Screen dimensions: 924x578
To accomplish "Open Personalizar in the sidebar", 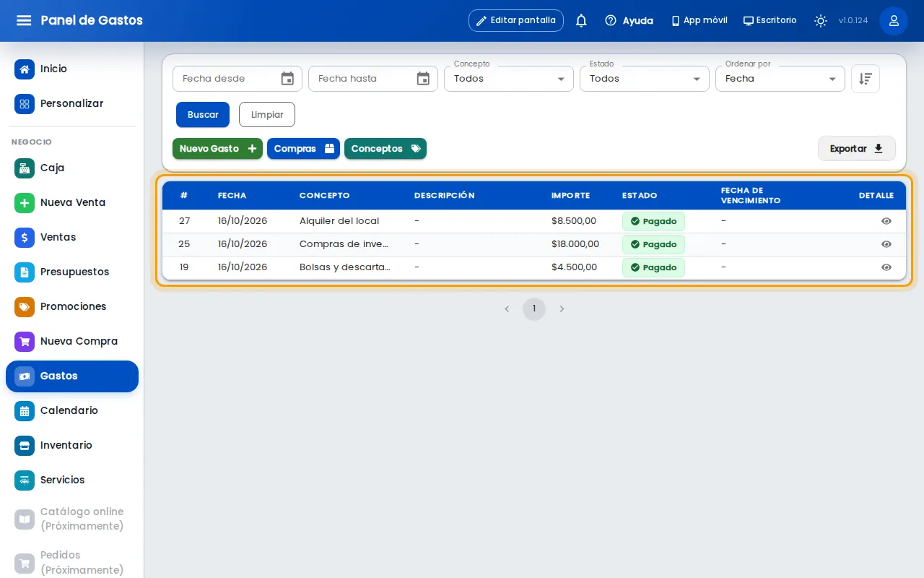I will pyautogui.click(x=72, y=104).
